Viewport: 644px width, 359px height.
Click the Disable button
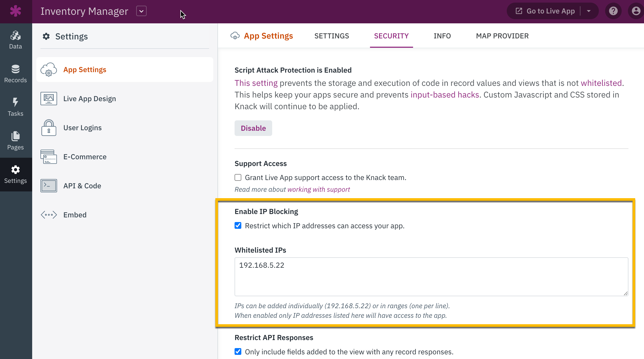(253, 128)
